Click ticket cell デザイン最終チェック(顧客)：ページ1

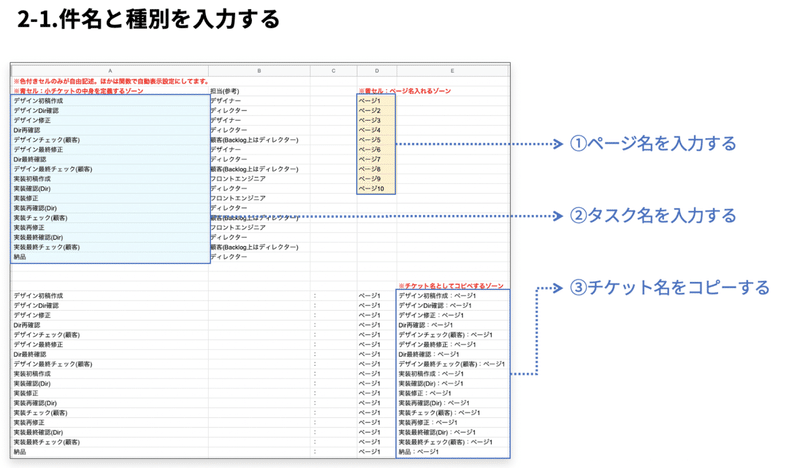click(453, 364)
